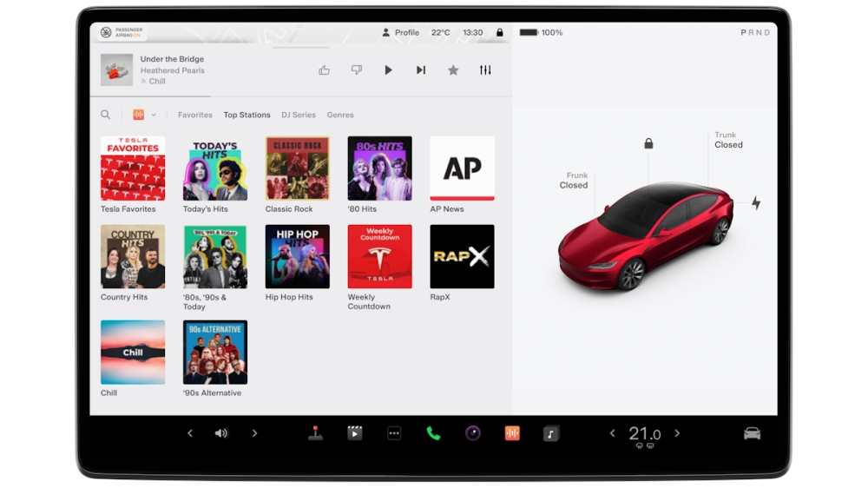Screen dimensions: 868x488
Task: Open the media search magnifier
Action: 106,115
